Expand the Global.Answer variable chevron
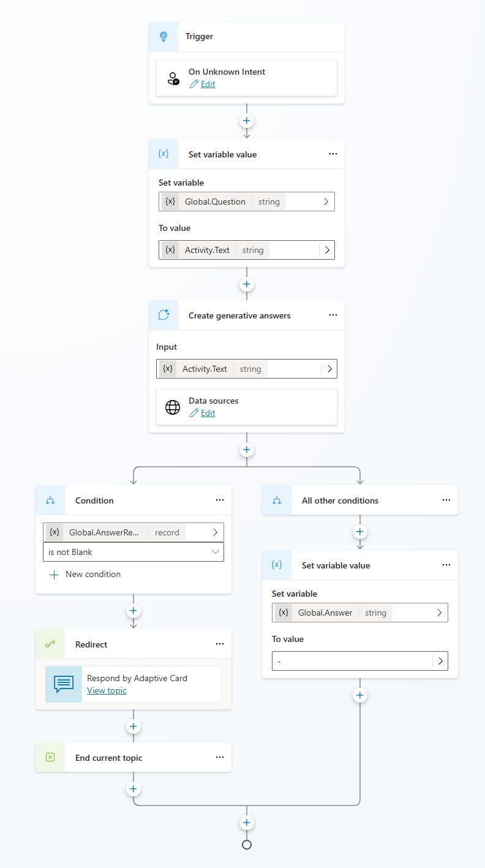This screenshot has width=485, height=868. [x=440, y=613]
